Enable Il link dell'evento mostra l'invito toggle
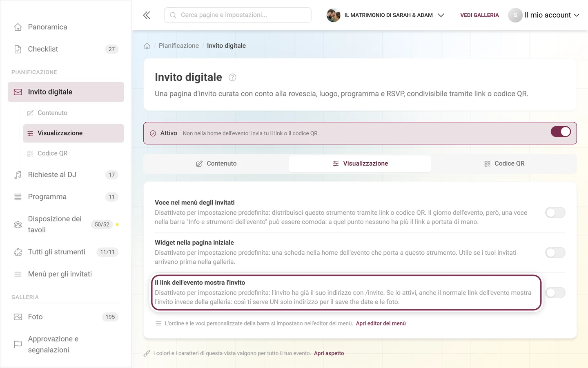This screenshot has height=368, width=588. point(555,293)
